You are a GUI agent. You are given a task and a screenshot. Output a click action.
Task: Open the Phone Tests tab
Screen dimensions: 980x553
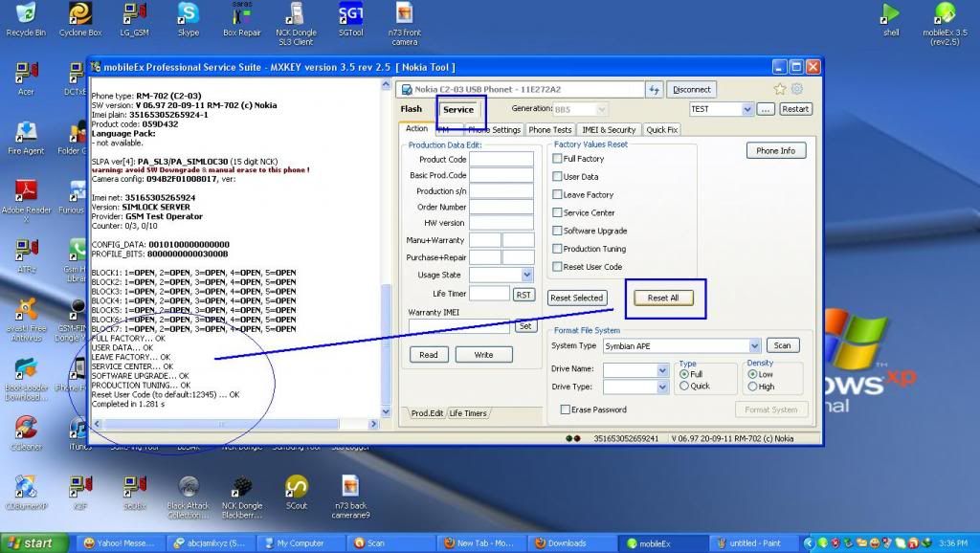coord(550,130)
